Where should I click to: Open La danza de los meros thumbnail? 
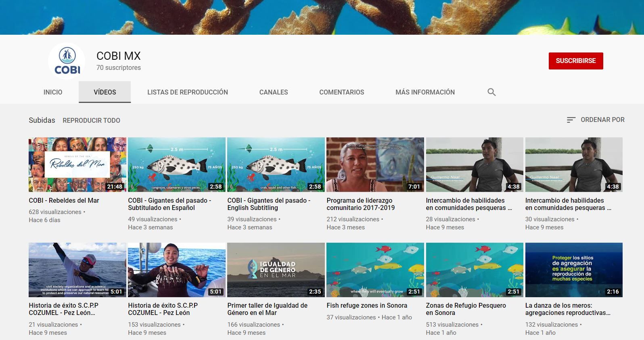(x=574, y=270)
